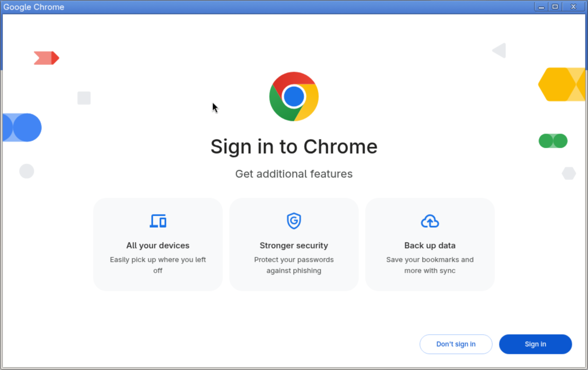The width and height of the screenshot is (588, 370).
Task: Click the Chrome logo at the top
Action: pyautogui.click(x=294, y=96)
